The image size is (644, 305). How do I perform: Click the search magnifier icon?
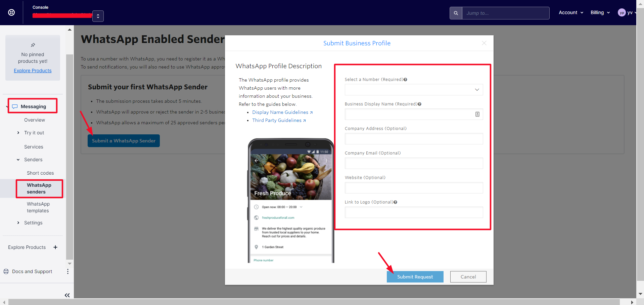456,13
